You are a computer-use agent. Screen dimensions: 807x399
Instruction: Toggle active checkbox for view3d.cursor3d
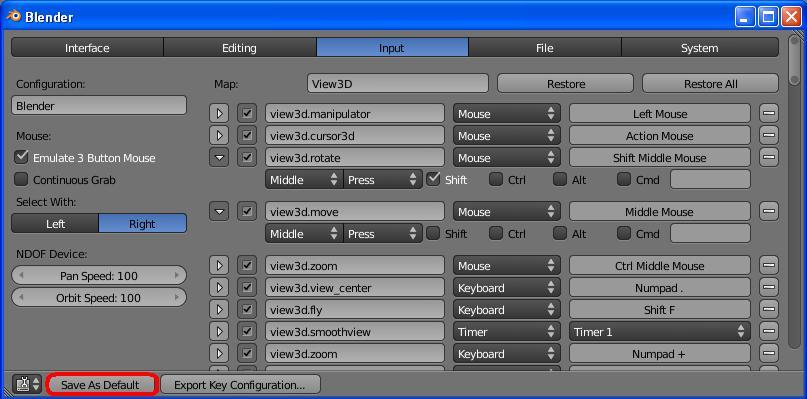pos(247,135)
